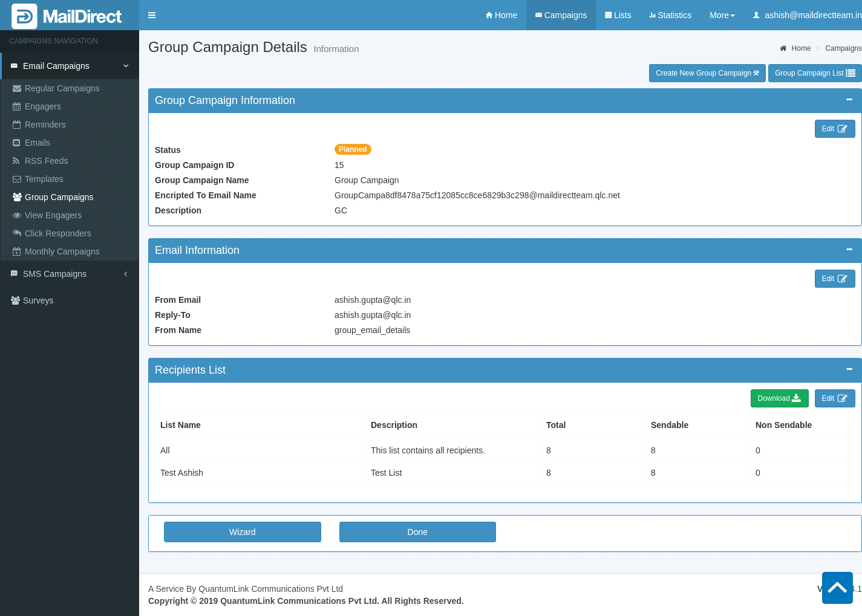This screenshot has height=616, width=862.
Task: Click the RSS Feeds sidebar icon
Action: coord(16,161)
